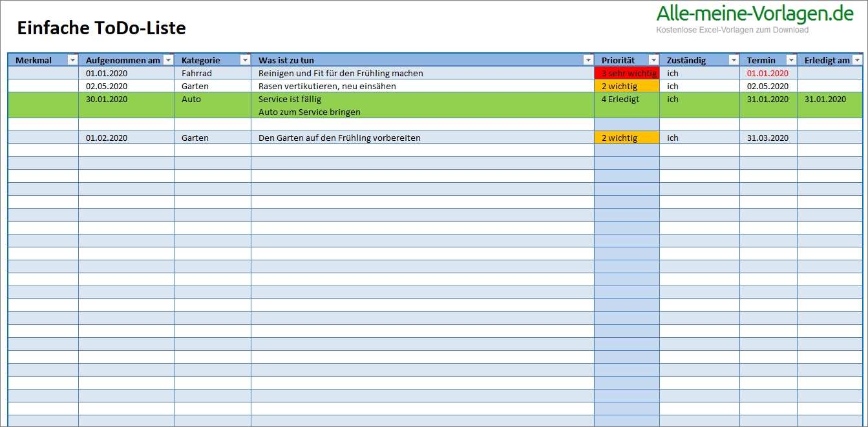Viewport: 868px width, 427px height.
Task: Select the red '3 sehr wichtig' priority cell
Action: [626, 73]
